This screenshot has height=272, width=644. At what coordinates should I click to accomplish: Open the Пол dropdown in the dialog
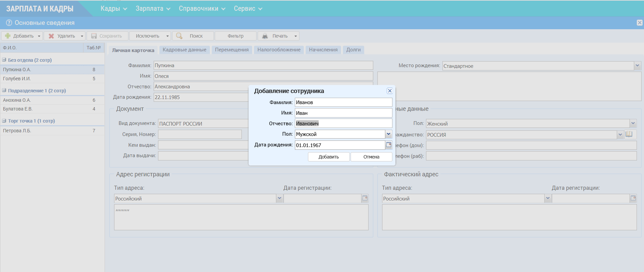(388, 134)
